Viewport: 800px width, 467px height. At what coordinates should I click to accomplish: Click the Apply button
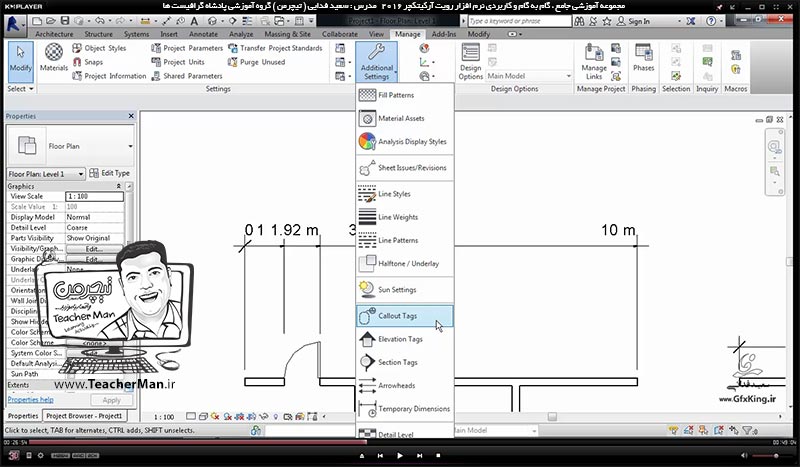(111, 400)
